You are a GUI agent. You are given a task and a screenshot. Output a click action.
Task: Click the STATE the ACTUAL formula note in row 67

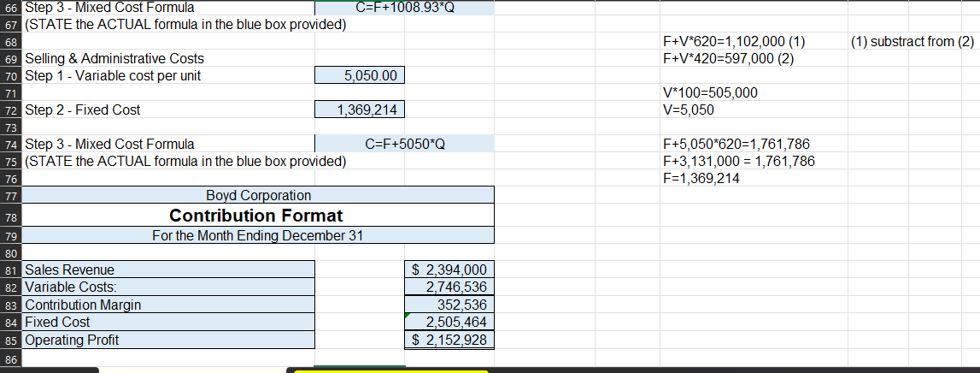[x=185, y=25]
